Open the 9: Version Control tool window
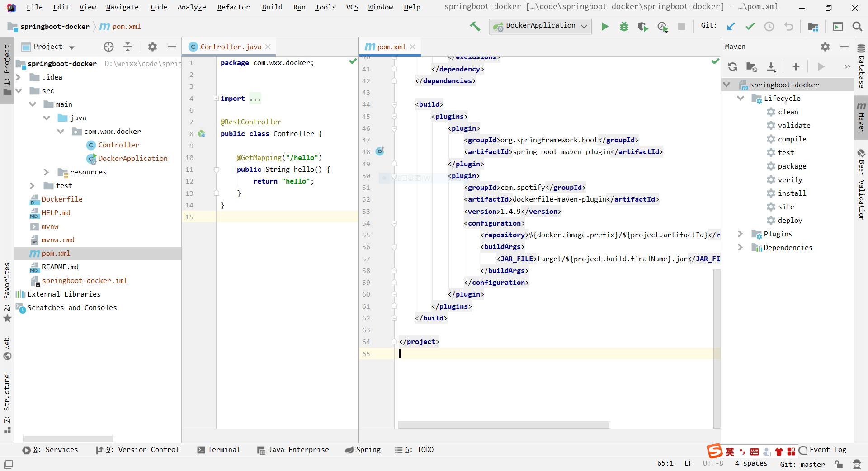The height and width of the screenshot is (471, 868). (137, 450)
